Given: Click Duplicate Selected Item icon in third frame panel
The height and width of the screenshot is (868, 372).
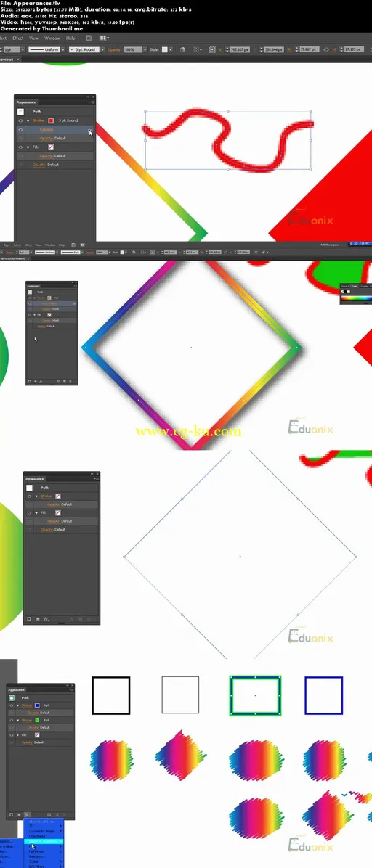Looking at the screenshot, I should (x=81, y=619).
